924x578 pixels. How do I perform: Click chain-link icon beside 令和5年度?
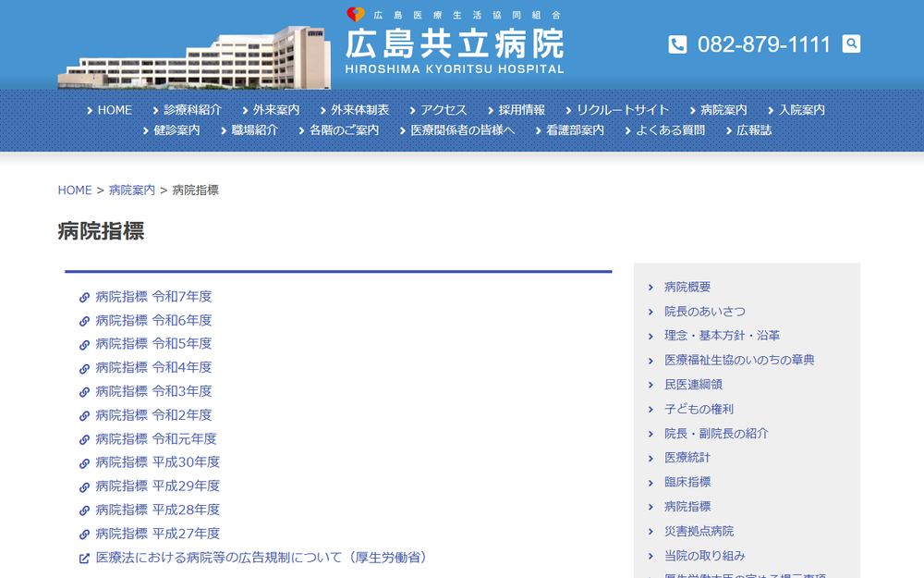click(84, 344)
